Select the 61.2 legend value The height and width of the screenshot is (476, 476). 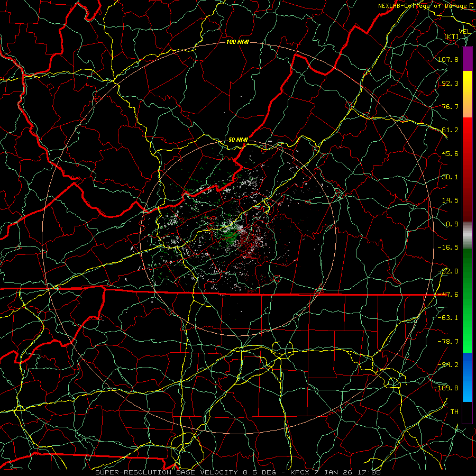tap(450, 130)
